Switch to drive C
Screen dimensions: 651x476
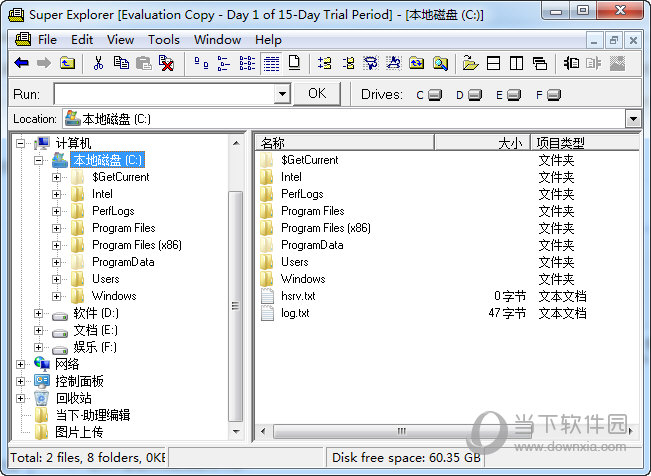click(429, 95)
